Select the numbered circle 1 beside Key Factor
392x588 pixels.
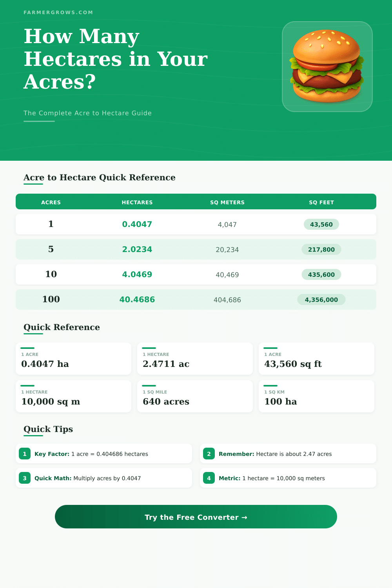pyautogui.click(x=24, y=454)
